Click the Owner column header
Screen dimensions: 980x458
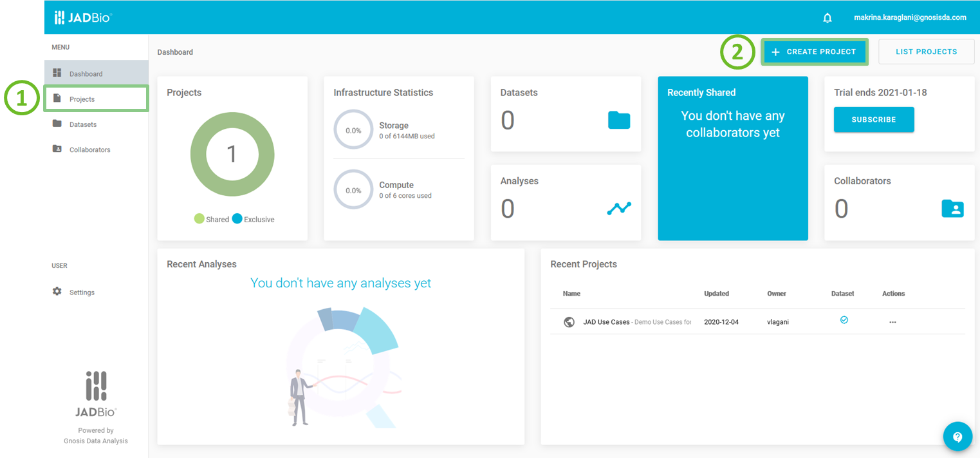(x=777, y=294)
